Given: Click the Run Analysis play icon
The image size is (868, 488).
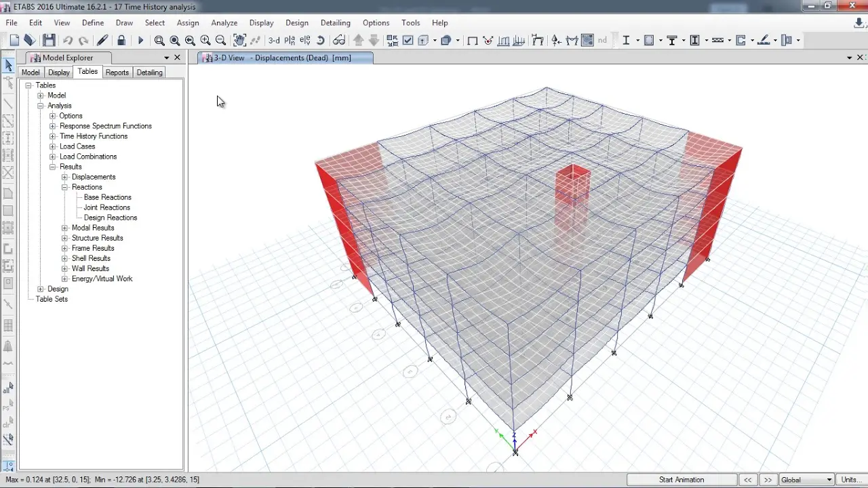Looking at the screenshot, I should pos(140,41).
